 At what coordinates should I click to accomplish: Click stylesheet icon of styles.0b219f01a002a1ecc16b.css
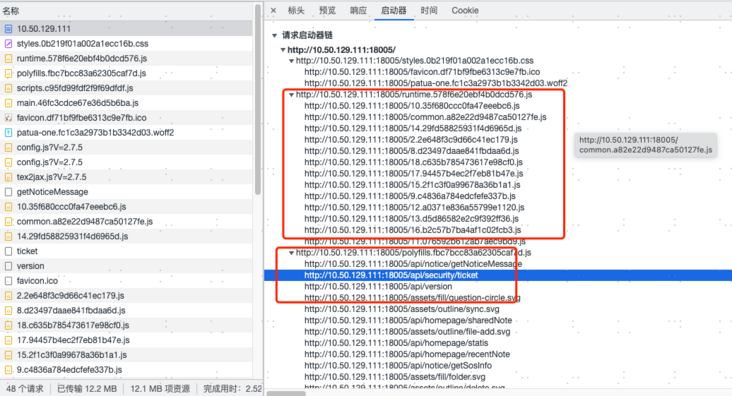coord(8,44)
